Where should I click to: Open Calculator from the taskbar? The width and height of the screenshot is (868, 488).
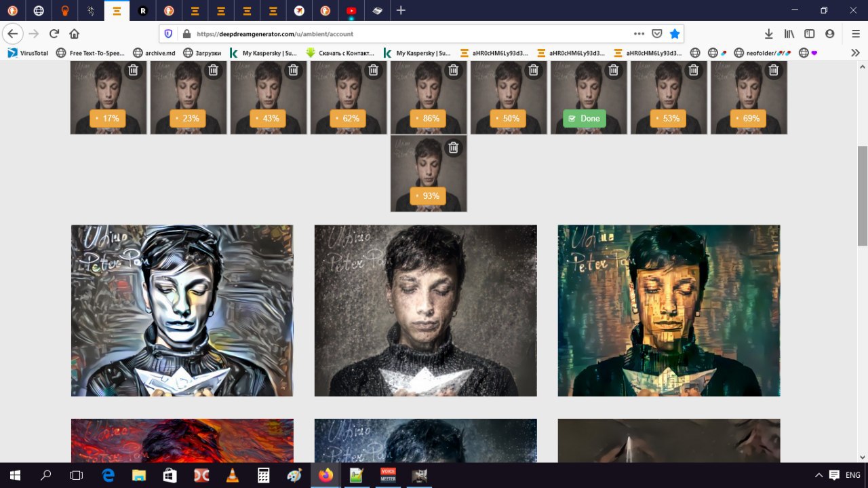263,475
